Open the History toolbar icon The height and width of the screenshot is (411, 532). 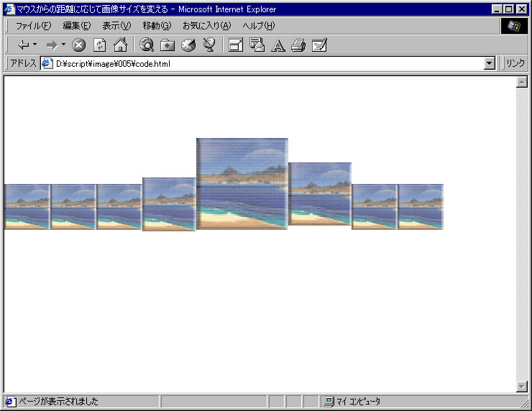coord(188,45)
